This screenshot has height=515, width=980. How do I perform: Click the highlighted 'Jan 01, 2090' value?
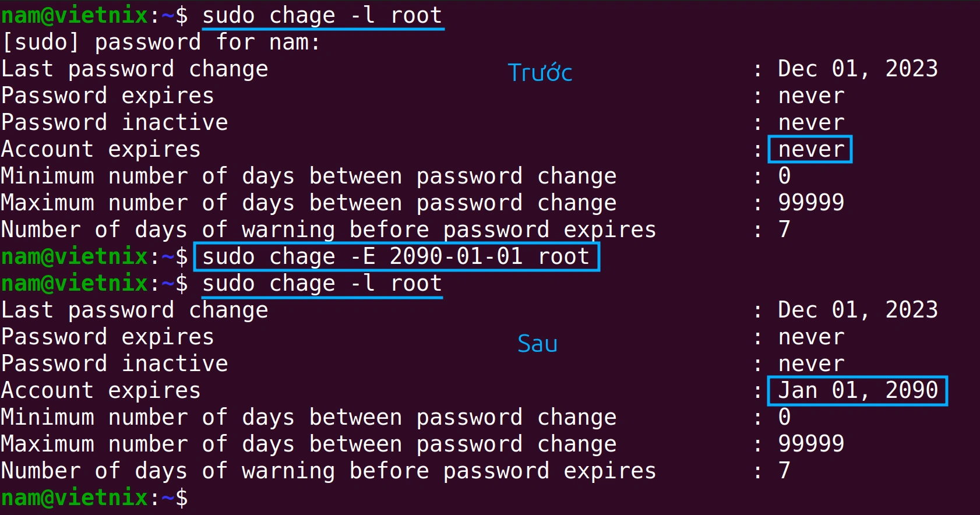coord(858,390)
